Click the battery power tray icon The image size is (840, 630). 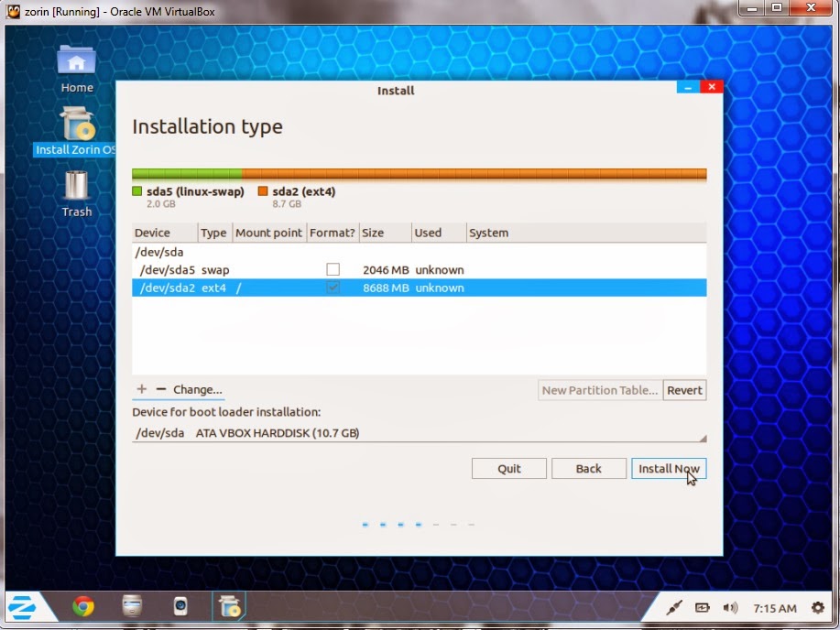(x=702, y=607)
